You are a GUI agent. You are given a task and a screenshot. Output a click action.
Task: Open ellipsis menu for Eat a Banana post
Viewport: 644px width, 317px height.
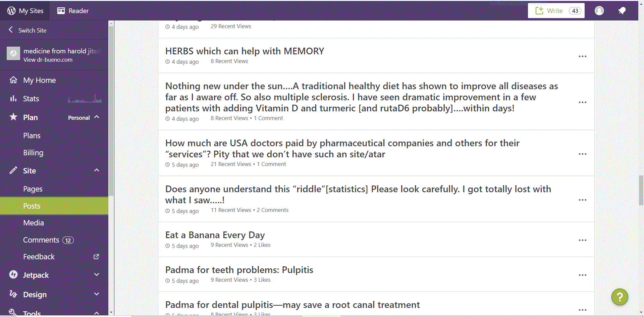tap(582, 240)
